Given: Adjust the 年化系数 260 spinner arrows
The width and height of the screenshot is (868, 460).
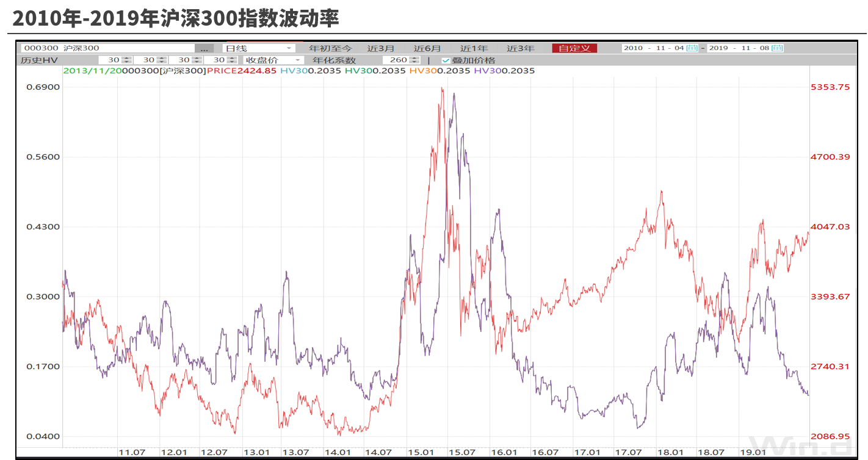Looking at the screenshot, I should click(x=414, y=60).
